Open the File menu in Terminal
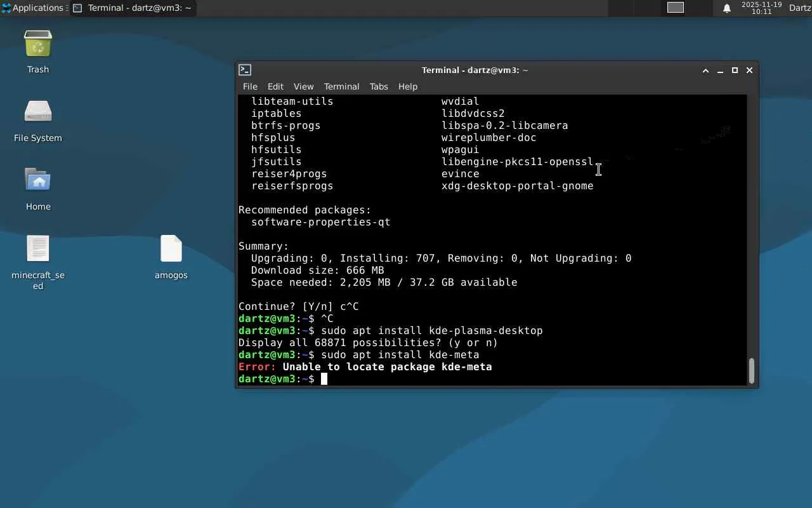 [x=250, y=86]
